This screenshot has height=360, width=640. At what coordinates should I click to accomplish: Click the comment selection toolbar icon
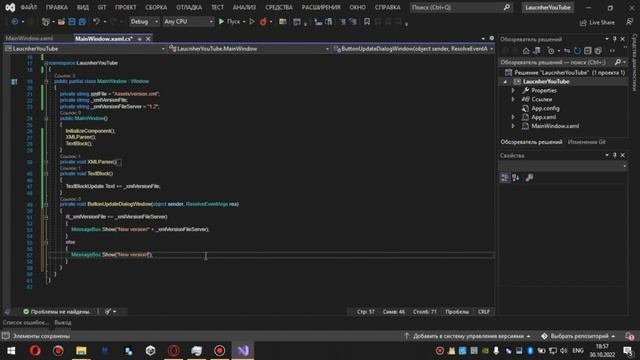click(x=343, y=22)
